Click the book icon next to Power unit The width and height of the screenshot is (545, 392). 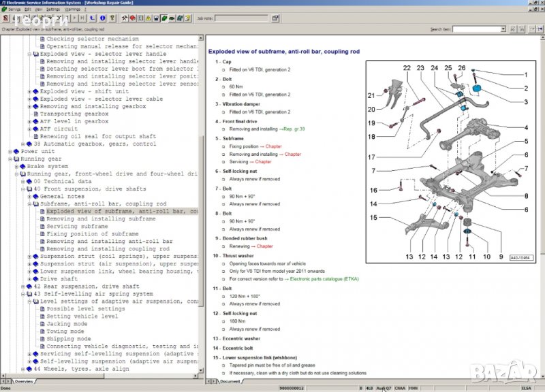(16, 152)
